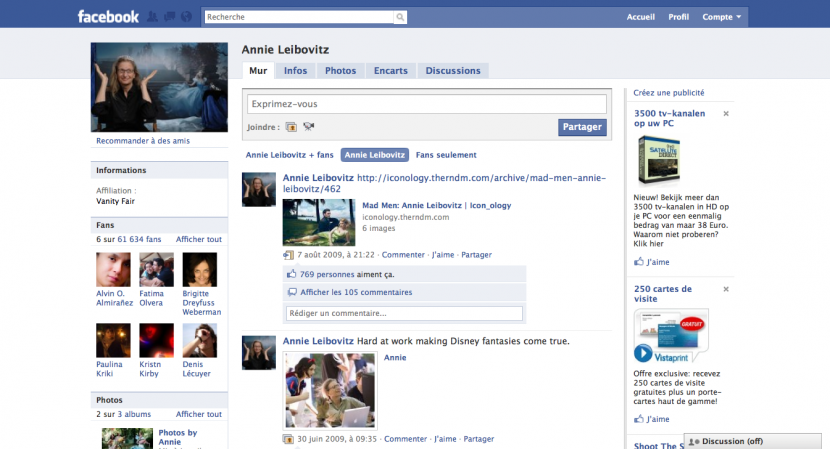Click Commenter on the 30 juin post

(405, 439)
